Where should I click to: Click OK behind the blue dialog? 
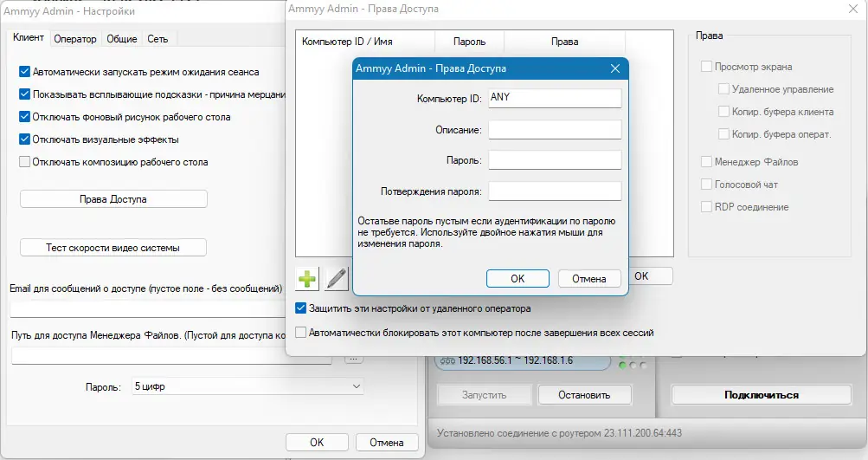651,276
